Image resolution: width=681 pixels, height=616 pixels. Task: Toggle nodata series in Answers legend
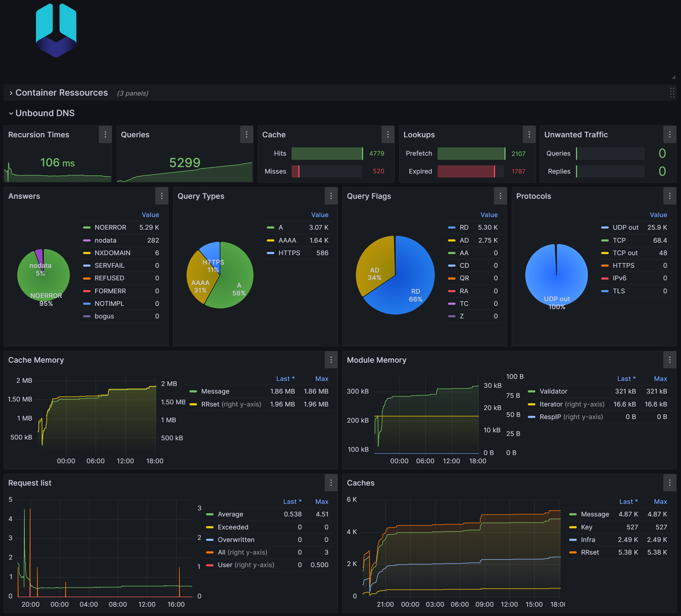click(105, 240)
